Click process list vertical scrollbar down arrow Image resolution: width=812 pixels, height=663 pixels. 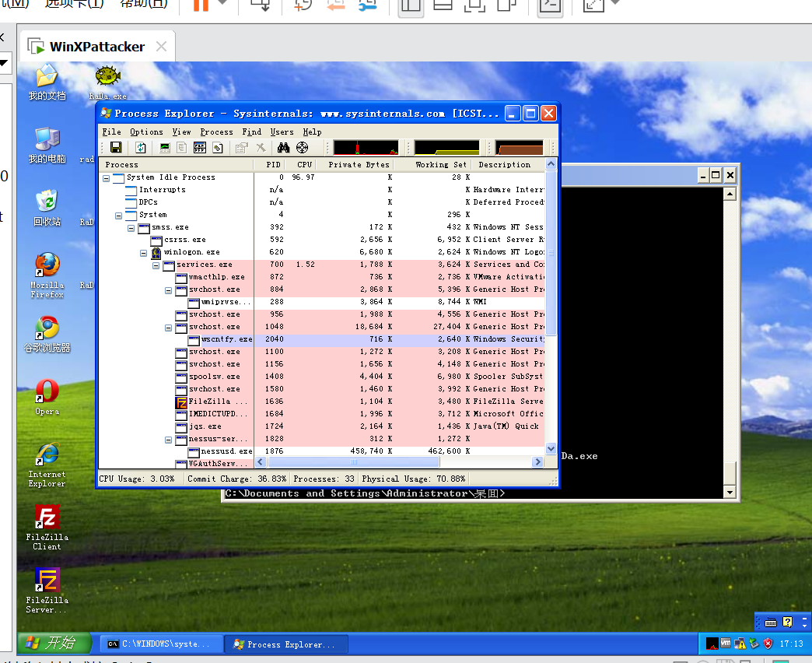[551, 448]
